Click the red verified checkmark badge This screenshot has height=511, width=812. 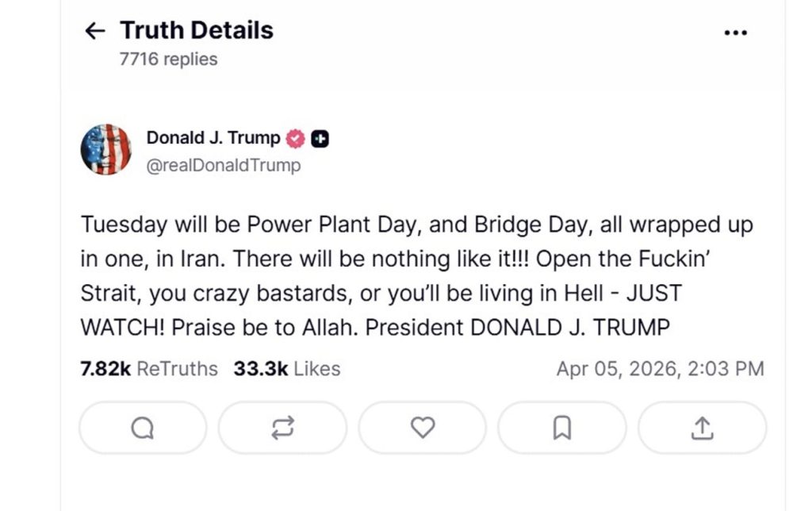[x=295, y=138]
